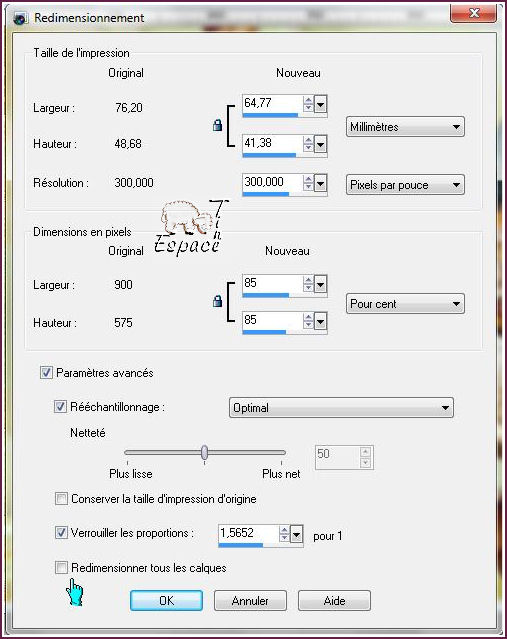Uncheck Verrouiller les proportions option
This screenshot has height=639, width=507.
pos(61,533)
